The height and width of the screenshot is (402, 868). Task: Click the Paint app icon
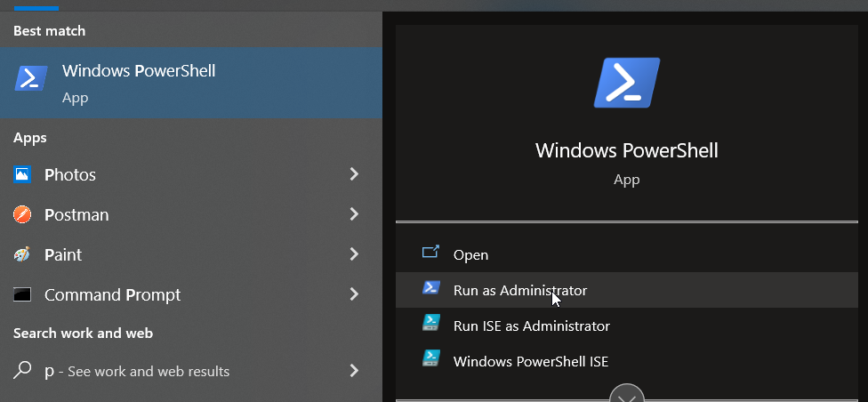coord(22,254)
